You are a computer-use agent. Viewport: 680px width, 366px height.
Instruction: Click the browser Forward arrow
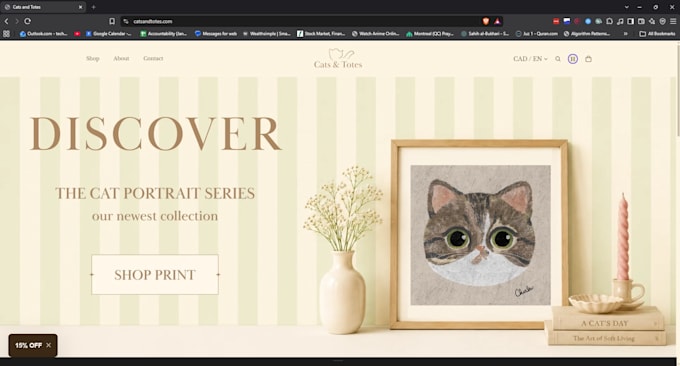click(17, 21)
